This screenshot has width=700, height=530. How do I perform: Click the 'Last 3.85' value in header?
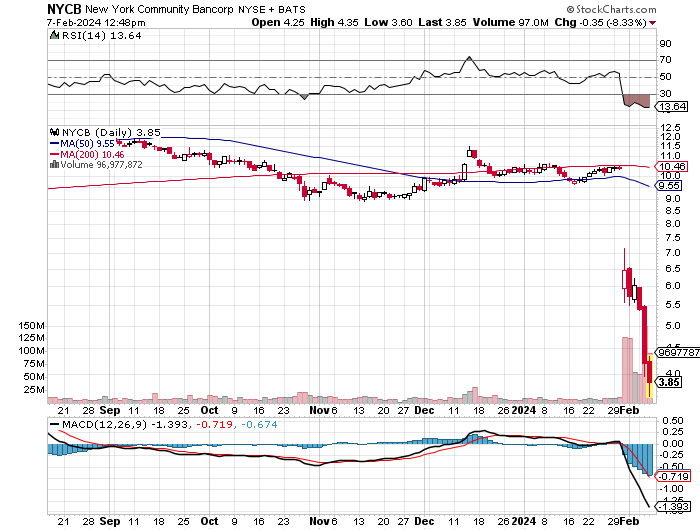pos(442,22)
